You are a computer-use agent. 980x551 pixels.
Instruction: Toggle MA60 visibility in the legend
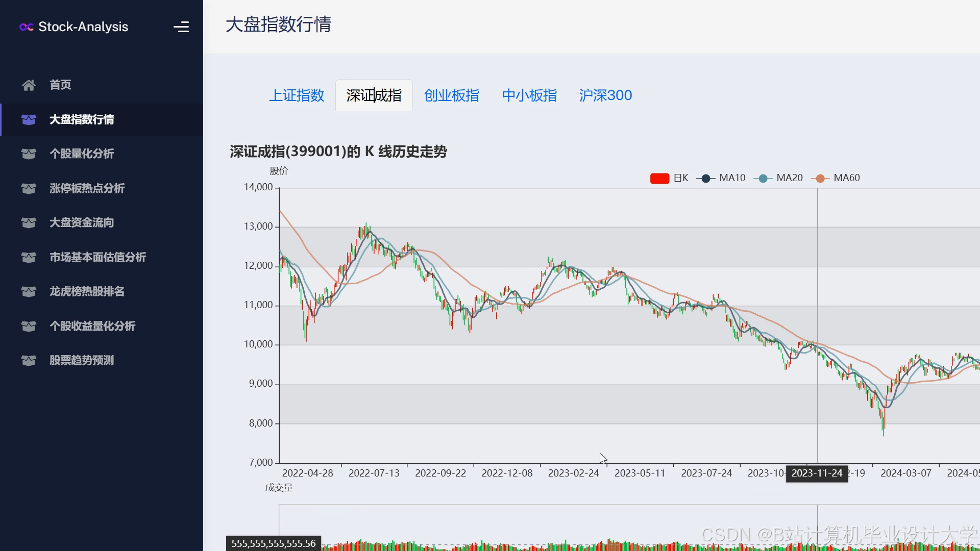(x=836, y=178)
